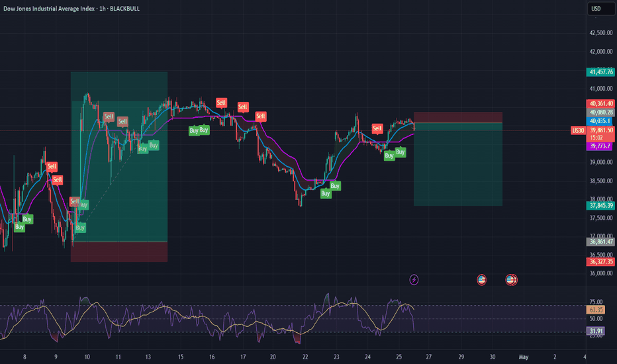Screen dimensions: 617x364
Task: Select the gray 40,080.28 entry price label
Action: (x=600, y=112)
